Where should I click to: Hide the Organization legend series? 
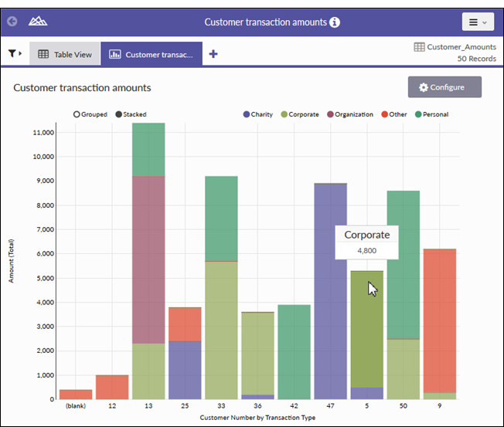[x=349, y=114]
